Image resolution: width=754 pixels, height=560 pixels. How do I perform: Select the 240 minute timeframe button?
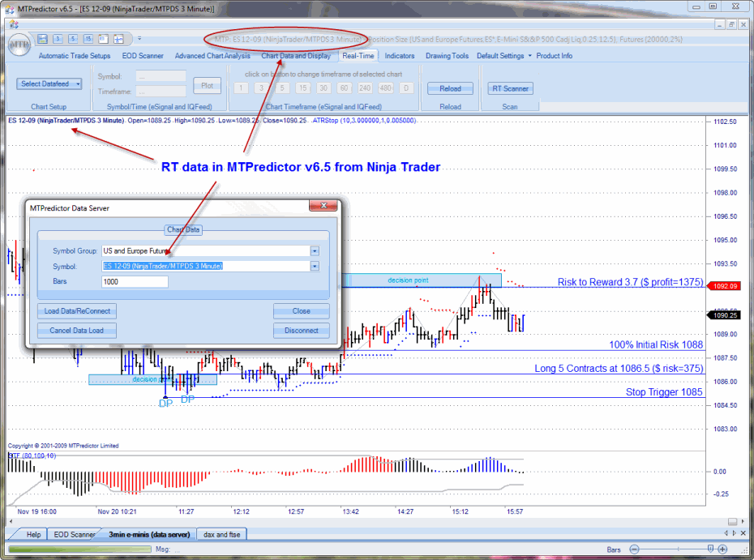click(365, 88)
